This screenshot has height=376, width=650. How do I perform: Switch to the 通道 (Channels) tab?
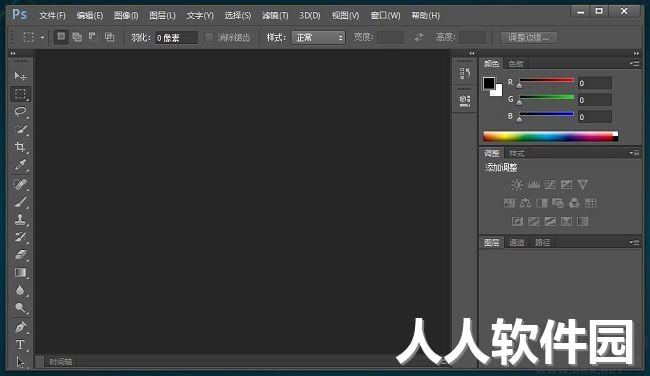coord(517,242)
